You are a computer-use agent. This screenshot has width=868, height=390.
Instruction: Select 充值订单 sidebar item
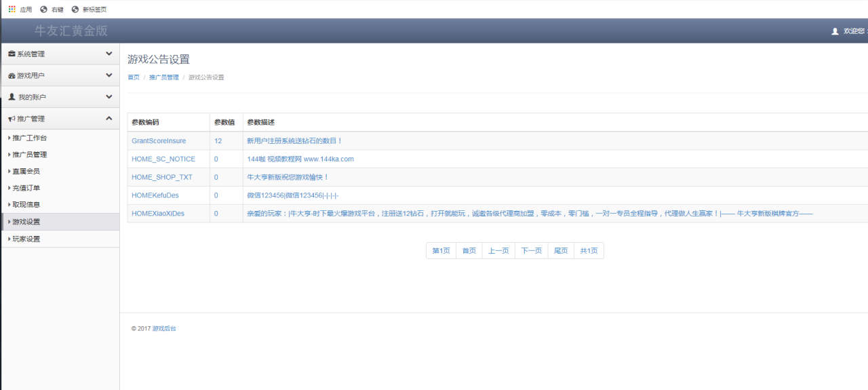26,188
